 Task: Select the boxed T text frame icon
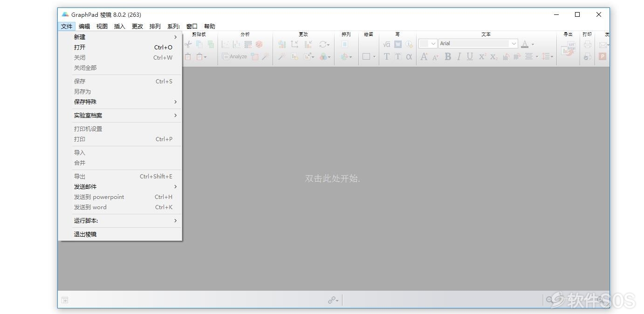coord(398,56)
